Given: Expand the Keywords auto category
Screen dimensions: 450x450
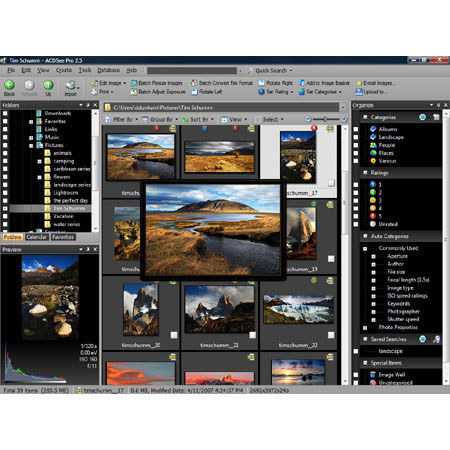Looking at the screenshot, I should (373, 304).
